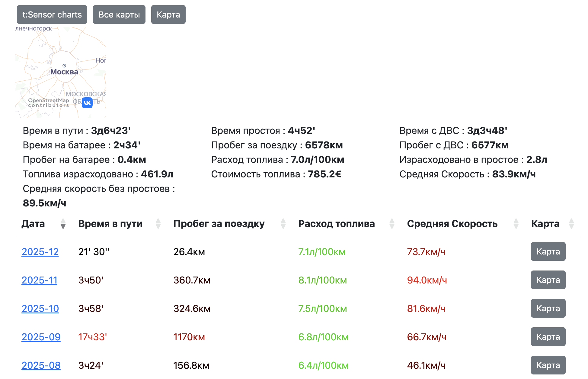
Task: Click Карта button for the 2025-12 row
Action: pyautogui.click(x=548, y=251)
